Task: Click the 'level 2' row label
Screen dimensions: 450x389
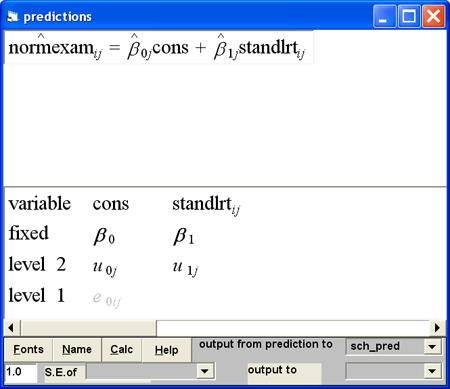Action: pos(37,264)
